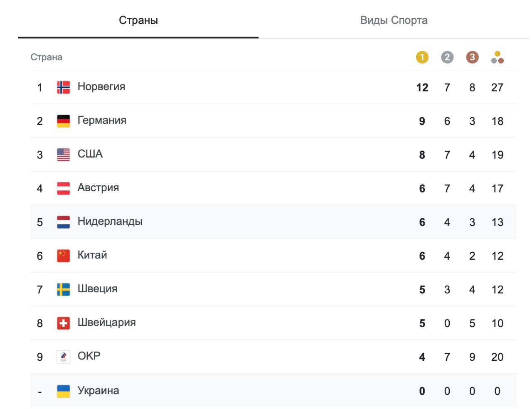Select the Страны tab
The height and width of the screenshot is (409, 532).
pyautogui.click(x=138, y=20)
